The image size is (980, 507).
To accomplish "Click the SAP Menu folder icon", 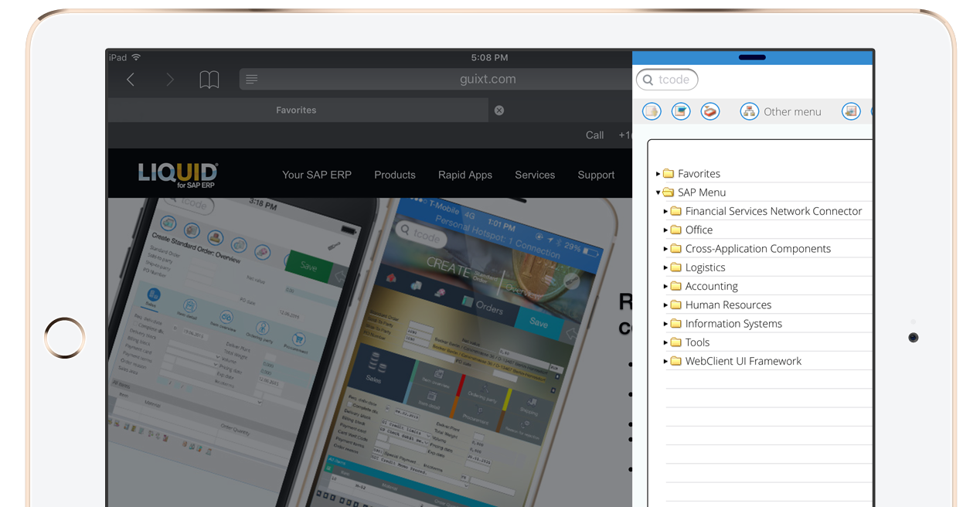I will 669,192.
